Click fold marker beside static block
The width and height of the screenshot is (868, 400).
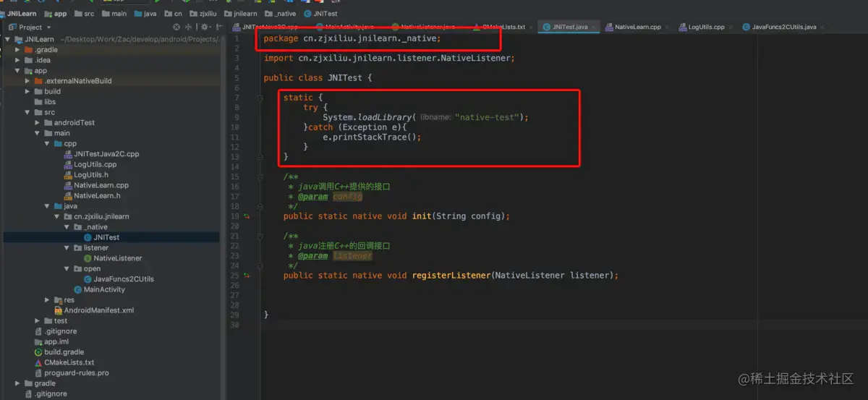(x=258, y=98)
